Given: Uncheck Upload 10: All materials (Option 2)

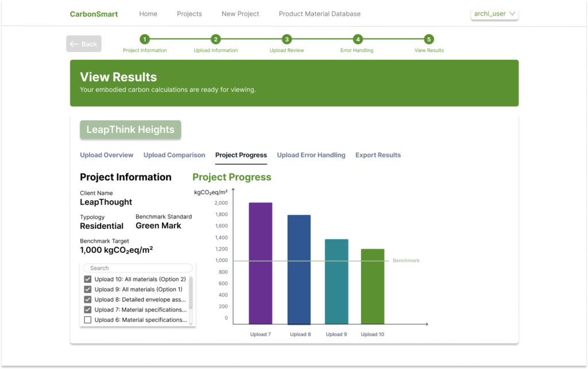Looking at the screenshot, I should [x=87, y=279].
